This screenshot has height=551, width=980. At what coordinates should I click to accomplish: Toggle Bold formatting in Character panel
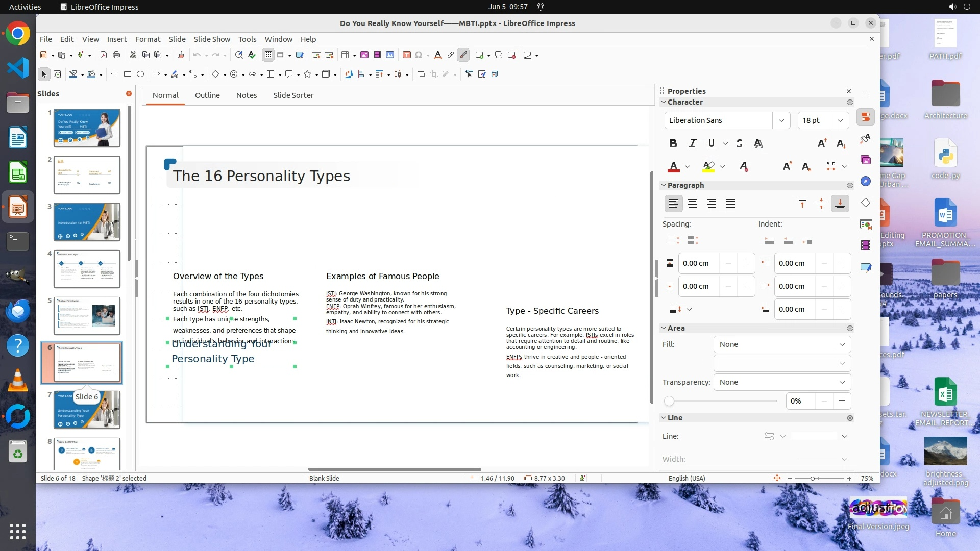pos(673,144)
